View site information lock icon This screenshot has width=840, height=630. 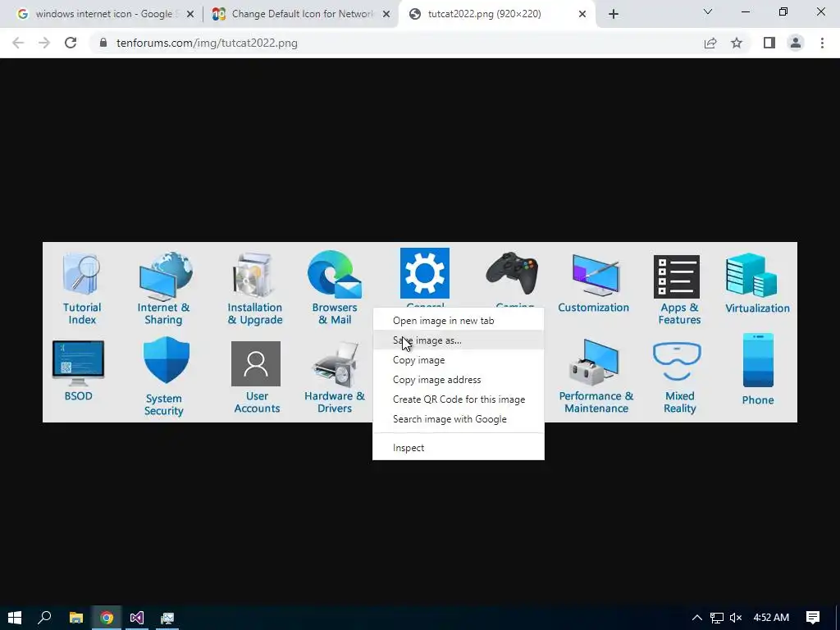[x=103, y=43]
